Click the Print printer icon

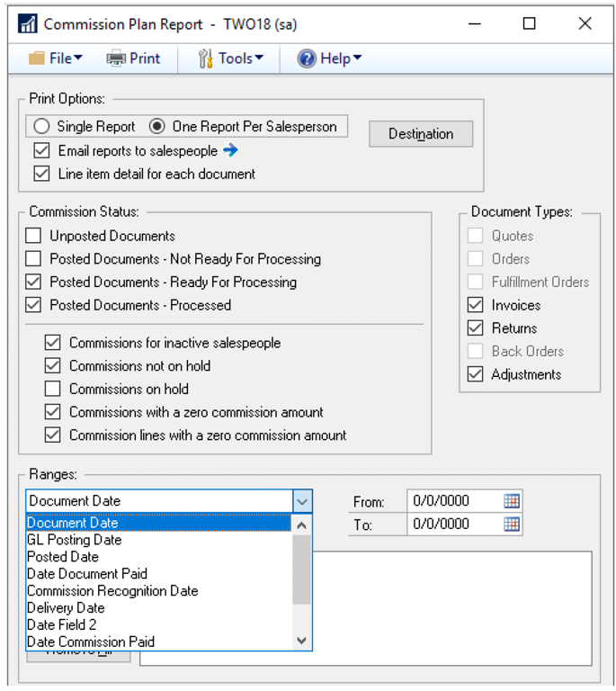[x=116, y=58]
